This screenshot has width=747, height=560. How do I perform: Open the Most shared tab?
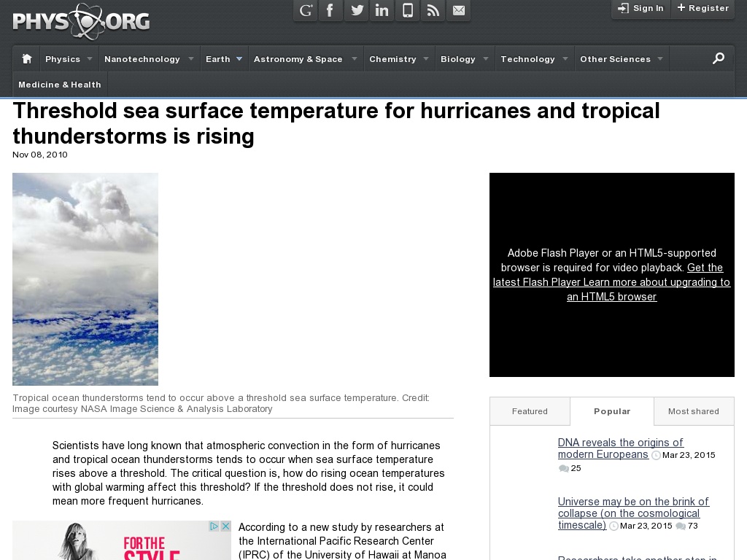point(694,411)
